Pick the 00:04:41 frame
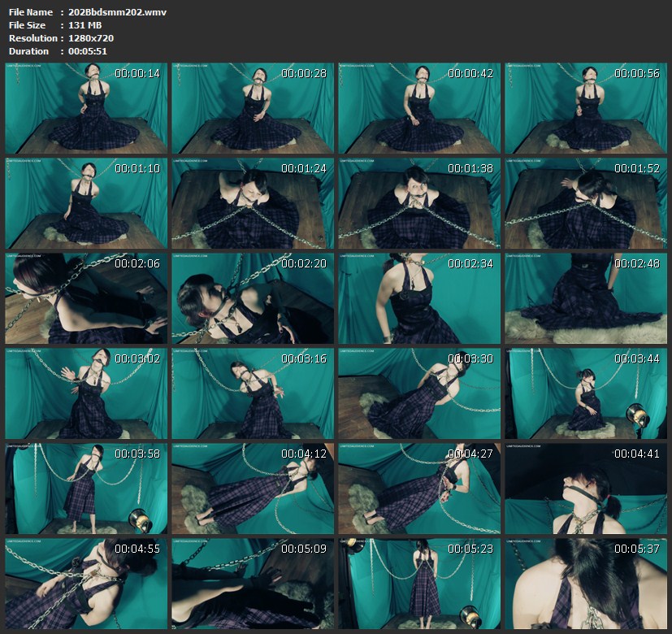The width and height of the screenshot is (672, 634). pyautogui.click(x=586, y=489)
